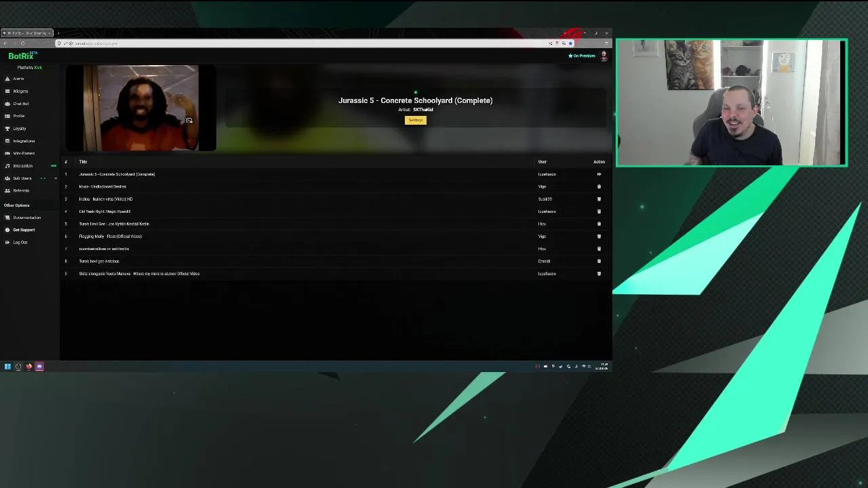868x488 pixels.
Task: Click the Mini-Games gamepad icon
Action: [7, 153]
